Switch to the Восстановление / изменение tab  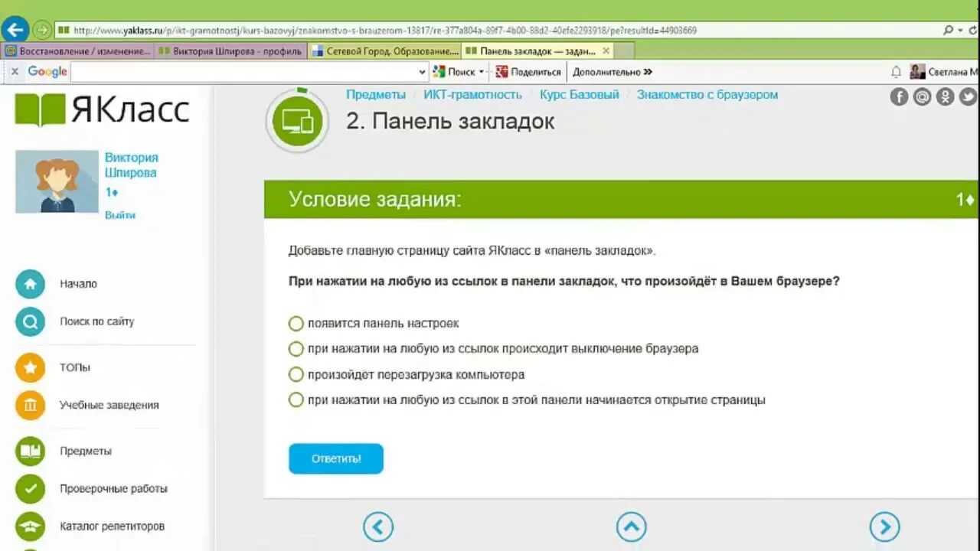coord(77,51)
